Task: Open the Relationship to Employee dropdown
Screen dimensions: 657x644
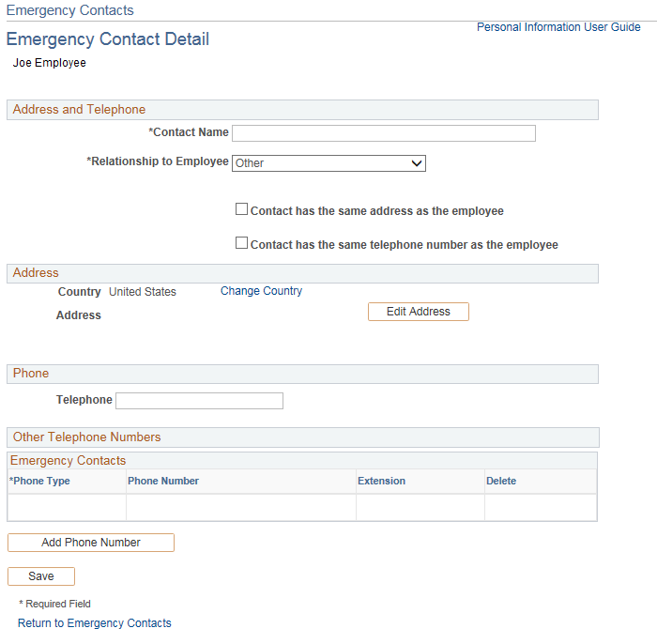Action: (x=328, y=163)
